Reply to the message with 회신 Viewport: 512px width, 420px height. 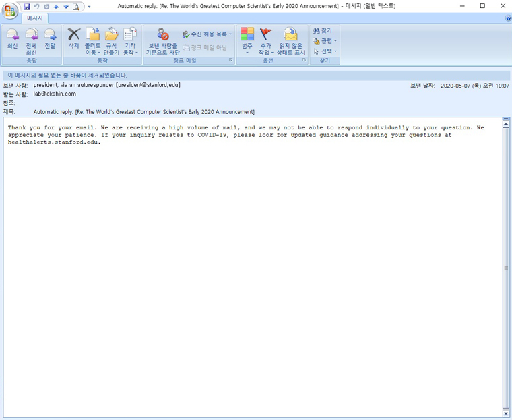coord(12,39)
